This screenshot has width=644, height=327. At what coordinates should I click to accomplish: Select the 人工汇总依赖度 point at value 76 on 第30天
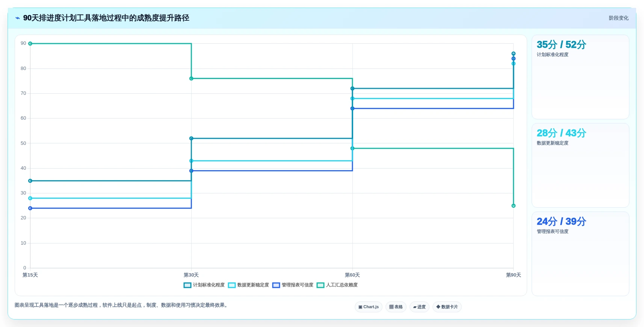pos(191,79)
